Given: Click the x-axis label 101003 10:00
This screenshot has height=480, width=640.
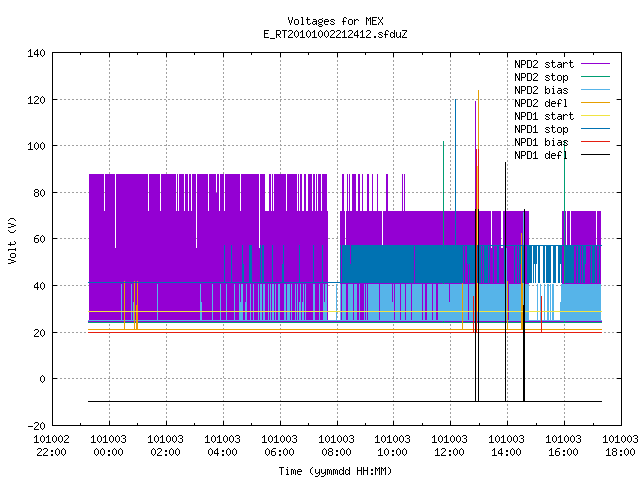Looking at the screenshot, I should [393, 446].
